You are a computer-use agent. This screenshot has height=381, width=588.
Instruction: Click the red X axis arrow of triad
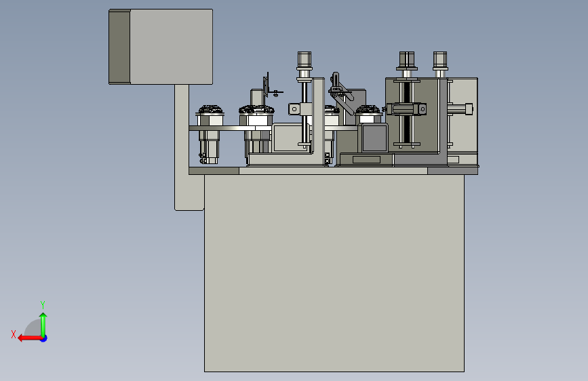(x=30, y=338)
